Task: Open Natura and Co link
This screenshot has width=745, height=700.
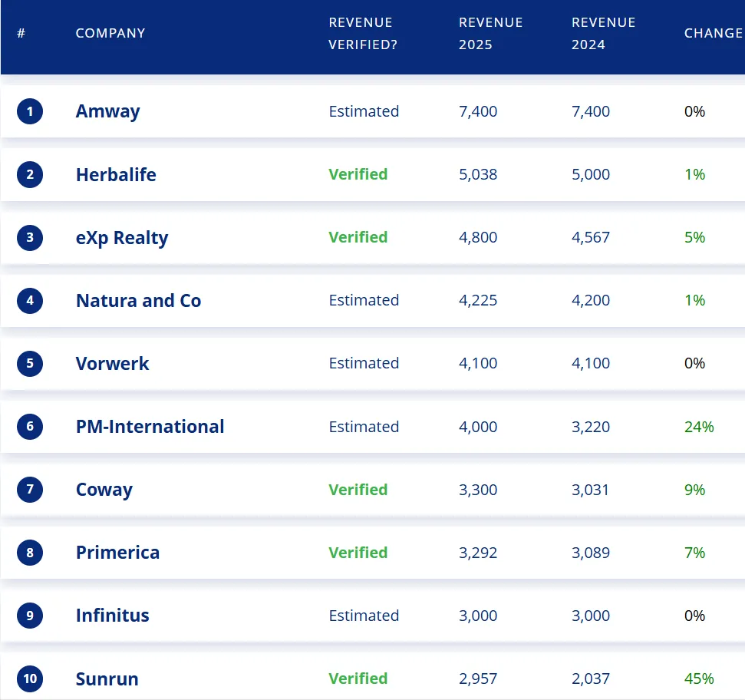Action: [x=138, y=300]
